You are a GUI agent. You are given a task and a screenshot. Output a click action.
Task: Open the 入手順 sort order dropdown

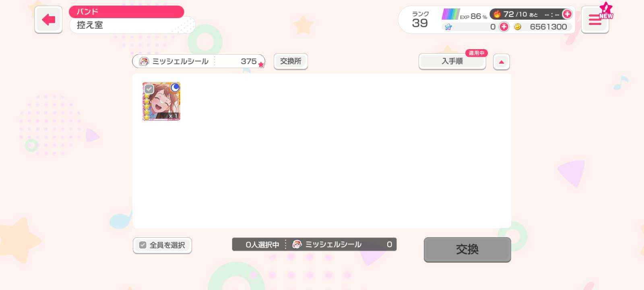click(452, 61)
